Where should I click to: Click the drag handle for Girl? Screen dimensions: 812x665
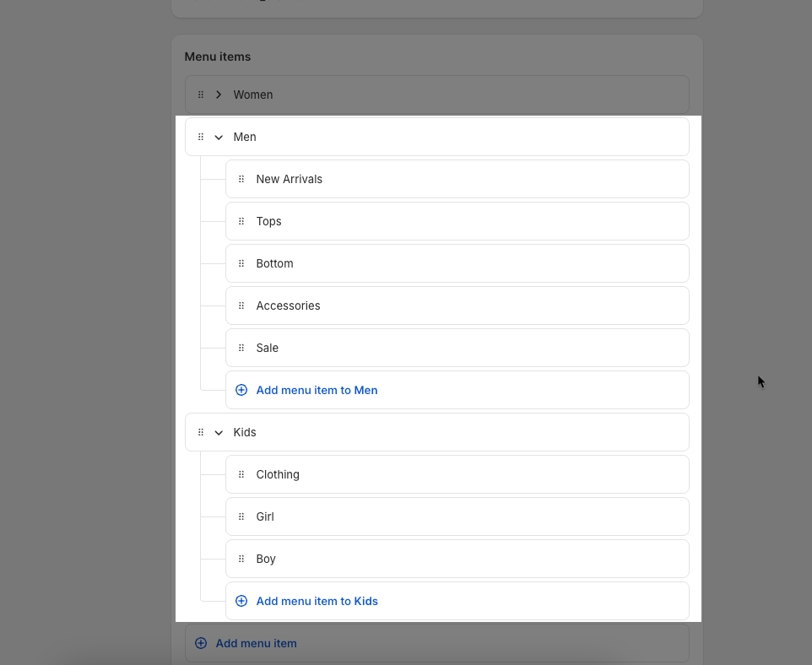tap(241, 516)
